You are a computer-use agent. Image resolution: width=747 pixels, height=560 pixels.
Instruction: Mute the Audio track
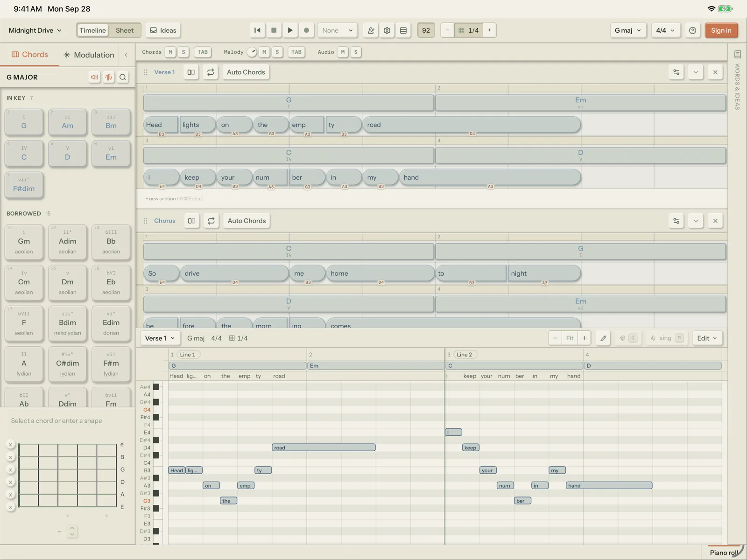click(343, 52)
